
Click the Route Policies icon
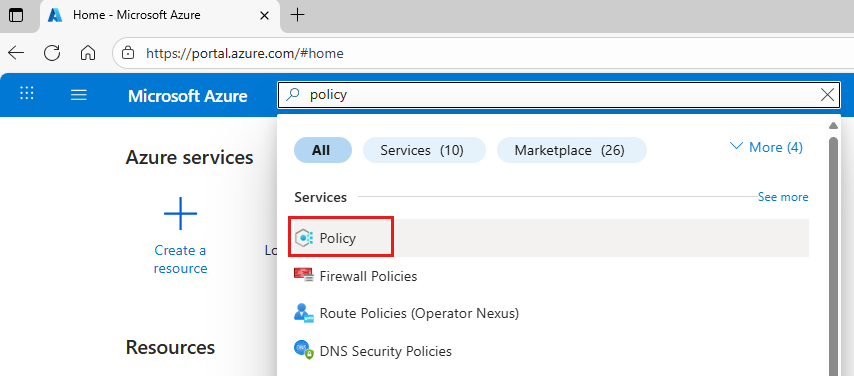pyautogui.click(x=304, y=313)
